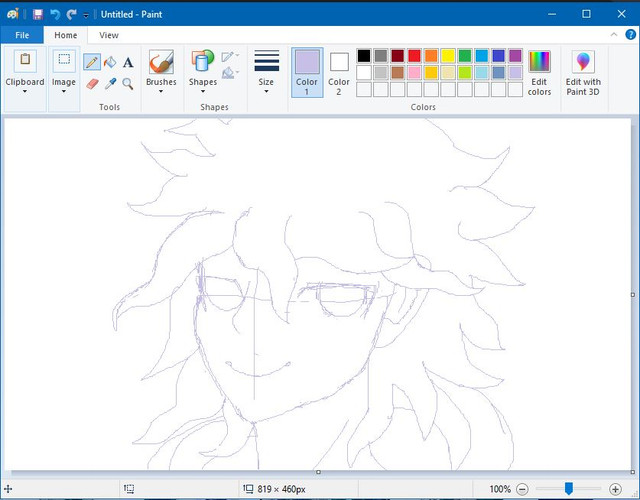Expand the Size dropdown arrow

pyautogui.click(x=266, y=91)
